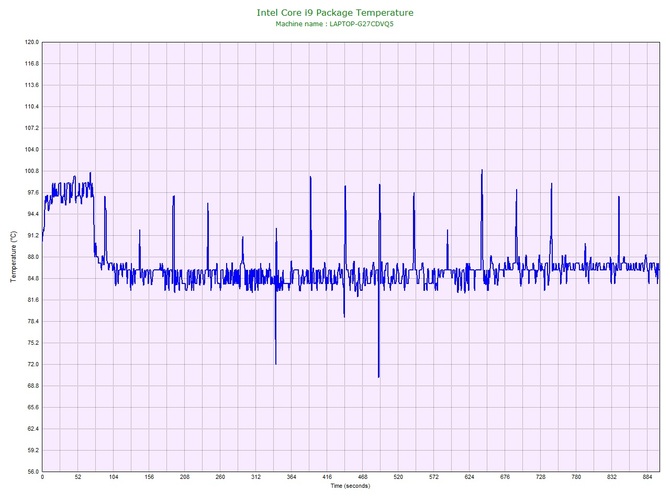Click the 56.0 y-axis value
The image size is (670, 503).
(x=33, y=471)
